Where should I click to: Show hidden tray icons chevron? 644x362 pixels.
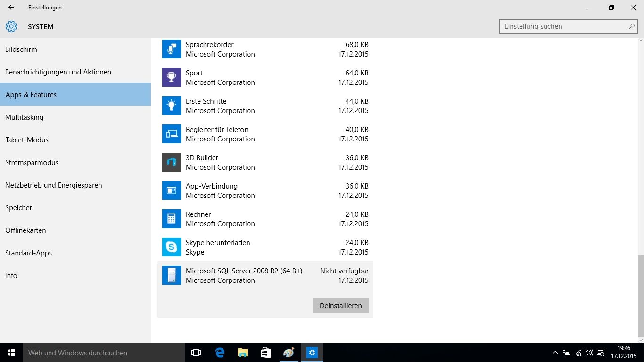coord(555,353)
